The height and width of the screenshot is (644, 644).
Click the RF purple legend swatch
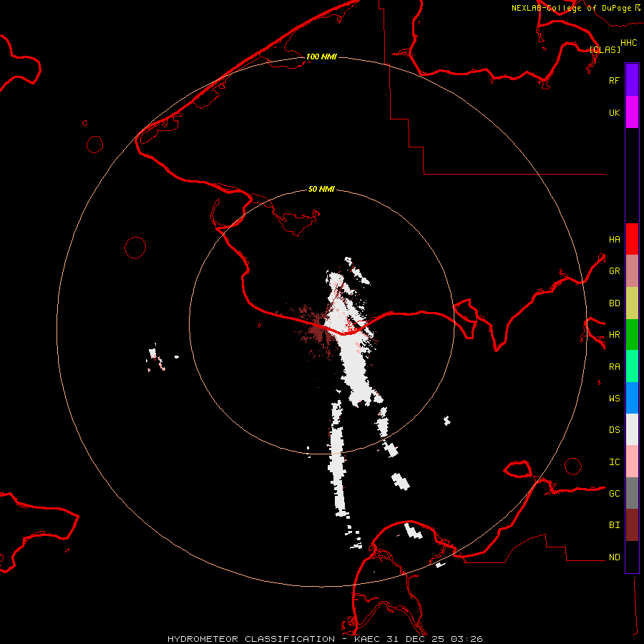tap(632, 80)
